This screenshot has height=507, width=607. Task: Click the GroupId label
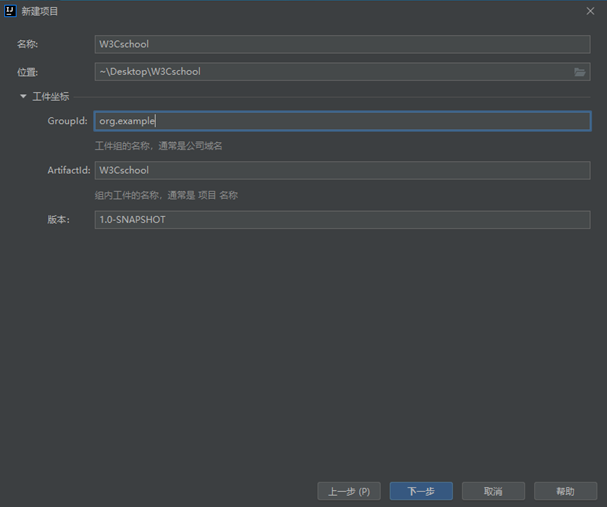[67, 122]
